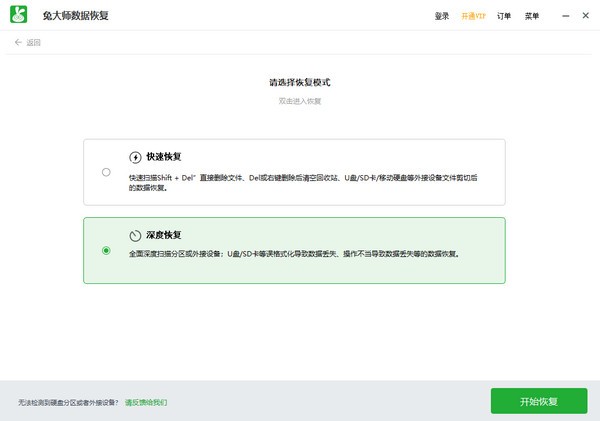Click the 请反馈给我们 feedback link

click(x=146, y=402)
